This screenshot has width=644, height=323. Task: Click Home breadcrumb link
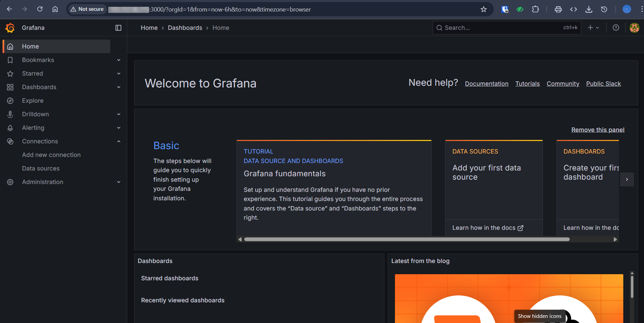149,28
